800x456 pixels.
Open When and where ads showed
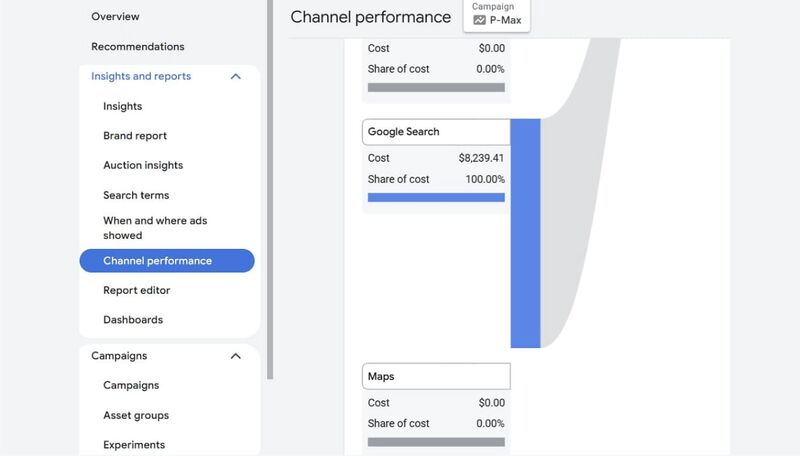[155, 228]
